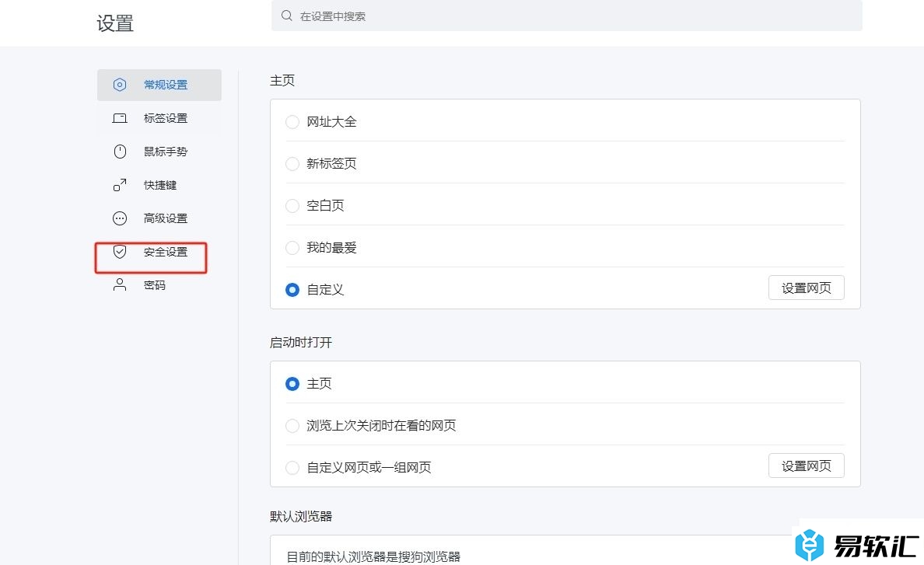Choose 浏览上次关闭时在看的网页 on startup

point(292,426)
